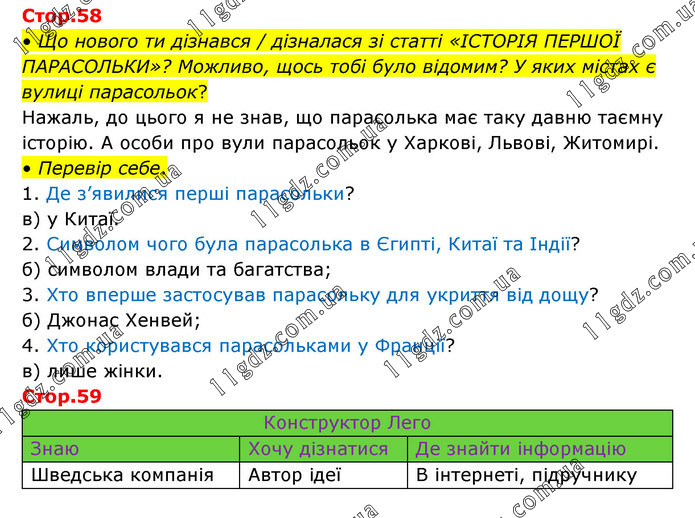The width and height of the screenshot is (695, 518).
Task: Open the question about парасольками у Франції
Action: (245, 346)
